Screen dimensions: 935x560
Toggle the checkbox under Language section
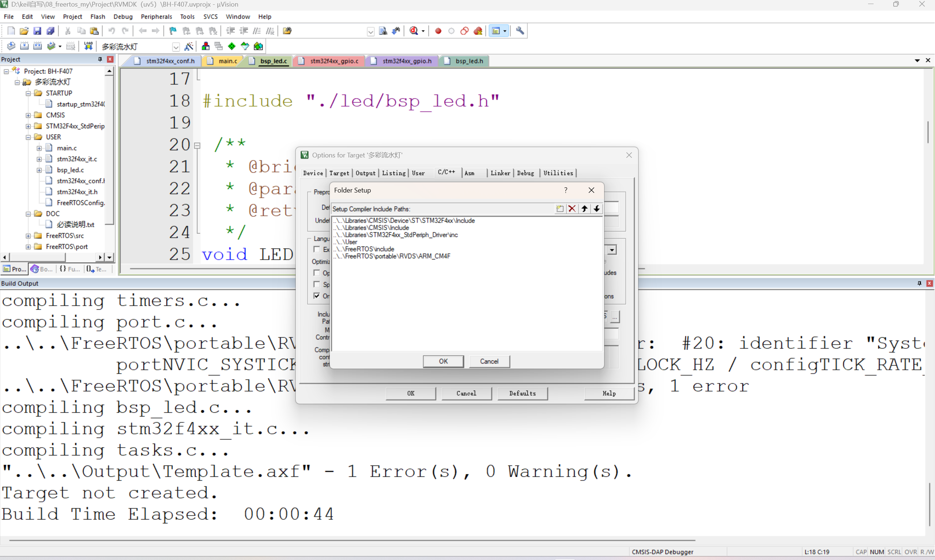pyautogui.click(x=317, y=249)
